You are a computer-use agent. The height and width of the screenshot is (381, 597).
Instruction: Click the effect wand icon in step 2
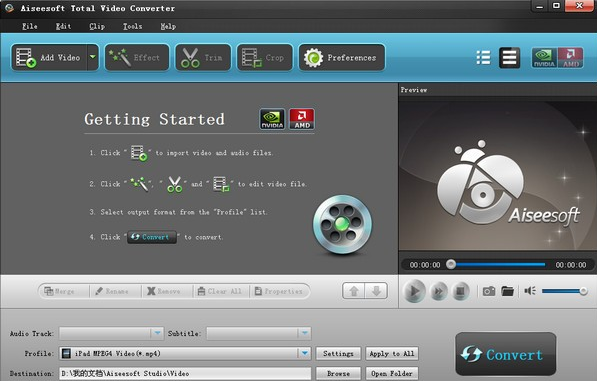139,184
